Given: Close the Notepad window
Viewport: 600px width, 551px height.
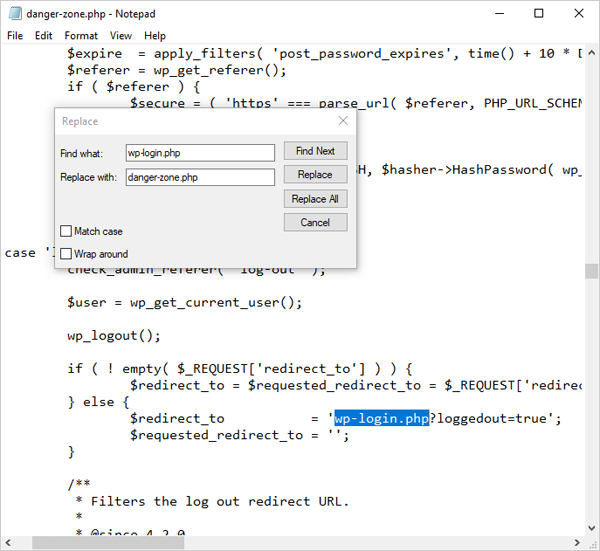Looking at the screenshot, I should tap(579, 13).
